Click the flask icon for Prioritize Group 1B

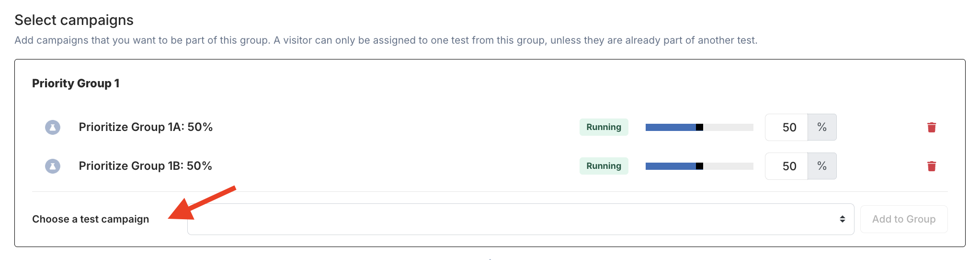[53, 166]
